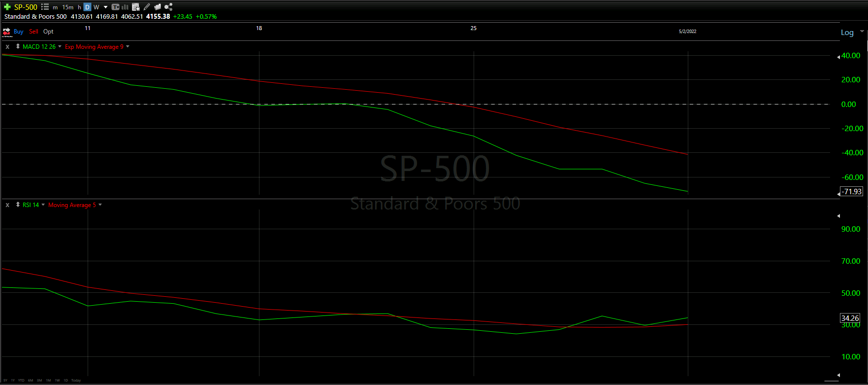
Task: Open the Moving Average 5 dropdown arrow
Action: (x=100, y=205)
